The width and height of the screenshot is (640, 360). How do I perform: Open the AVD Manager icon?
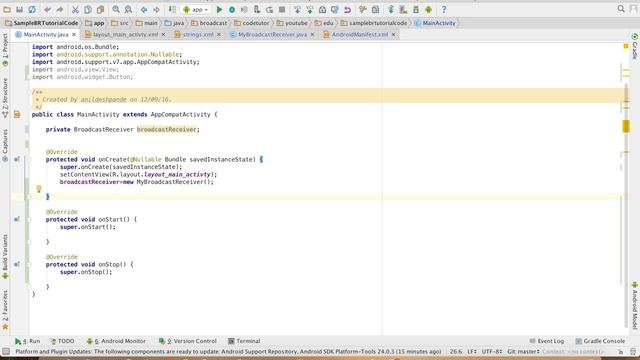click(403, 9)
